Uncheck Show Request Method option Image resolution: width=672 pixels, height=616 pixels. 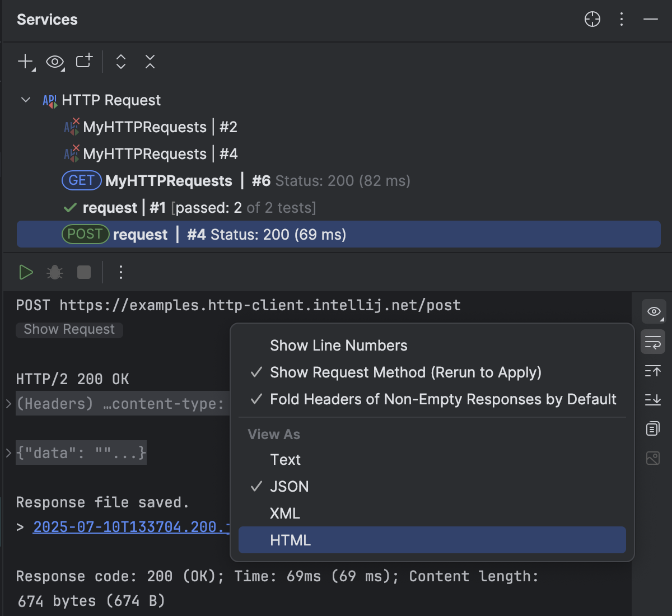click(x=404, y=372)
